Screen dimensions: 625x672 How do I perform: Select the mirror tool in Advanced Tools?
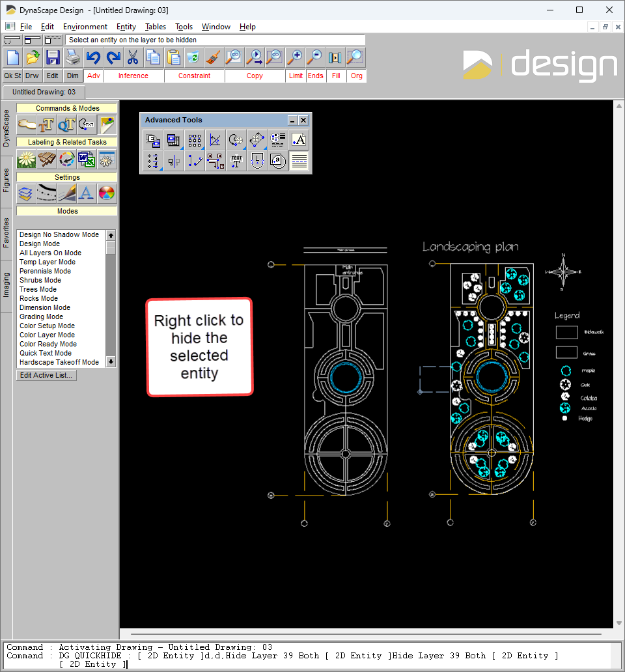pyautogui.click(x=174, y=161)
